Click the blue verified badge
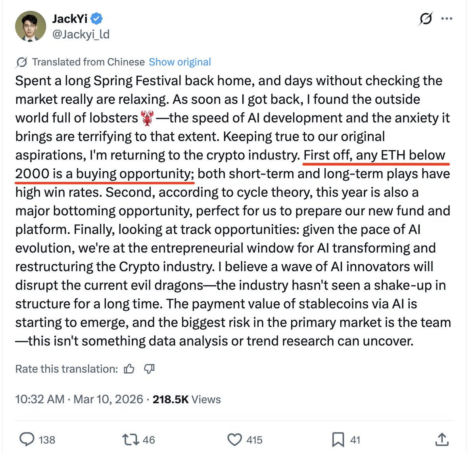This screenshot has width=476, height=454. click(x=97, y=18)
